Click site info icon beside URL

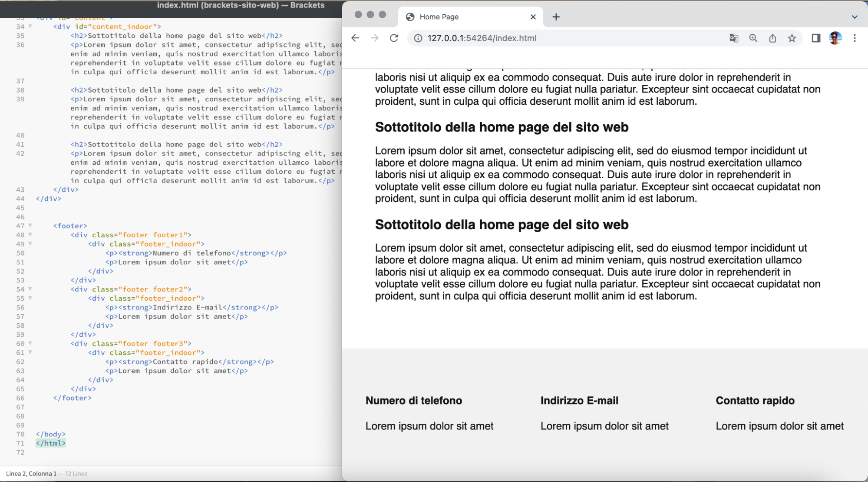point(418,38)
